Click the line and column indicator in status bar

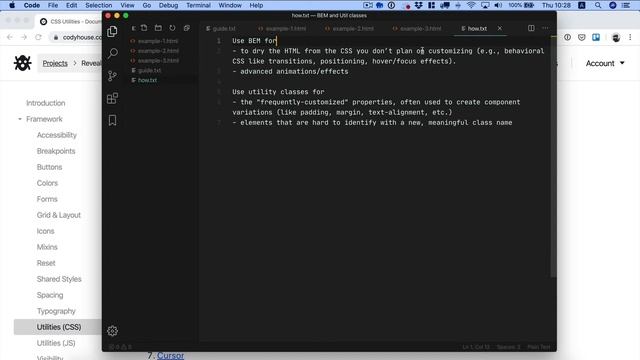(476, 347)
